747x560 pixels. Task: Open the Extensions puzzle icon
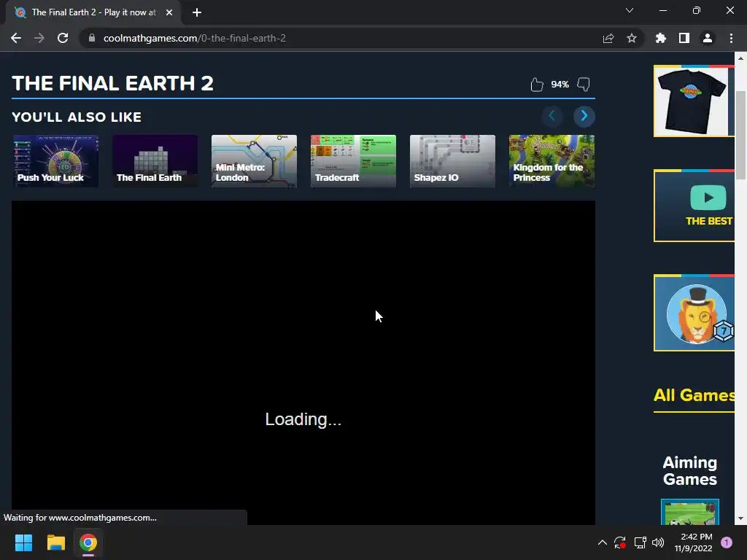click(661, 38)
